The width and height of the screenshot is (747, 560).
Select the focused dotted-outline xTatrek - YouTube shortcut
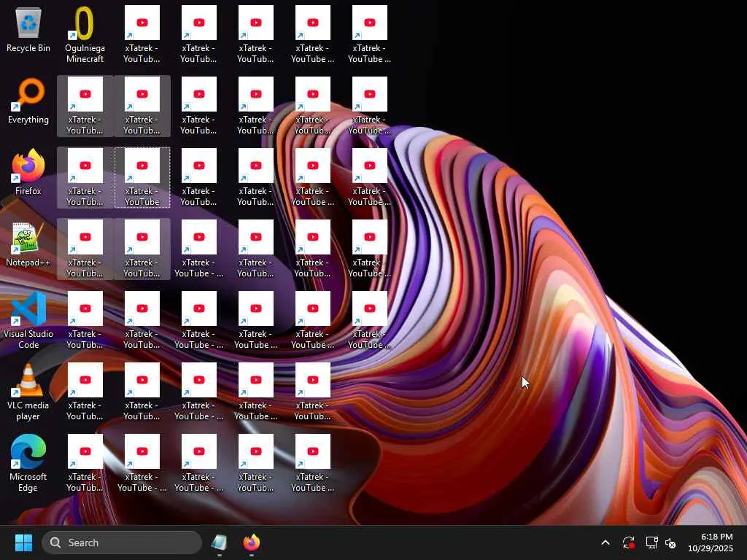pyautogui.click(x=142, y=177)
